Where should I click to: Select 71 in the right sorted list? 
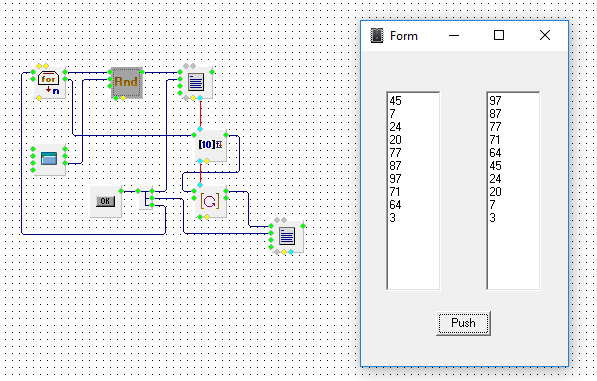point(495,140)
